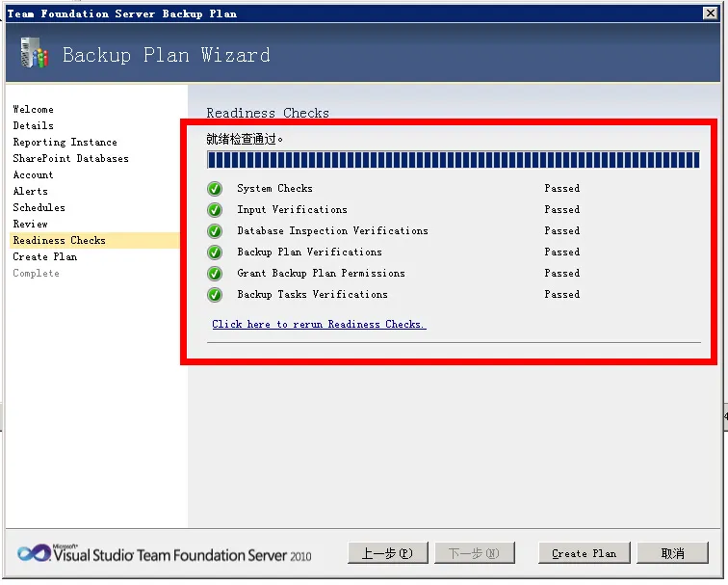
Task: Click the Backup Plan Wizard banner title
Action: [167, 55]
